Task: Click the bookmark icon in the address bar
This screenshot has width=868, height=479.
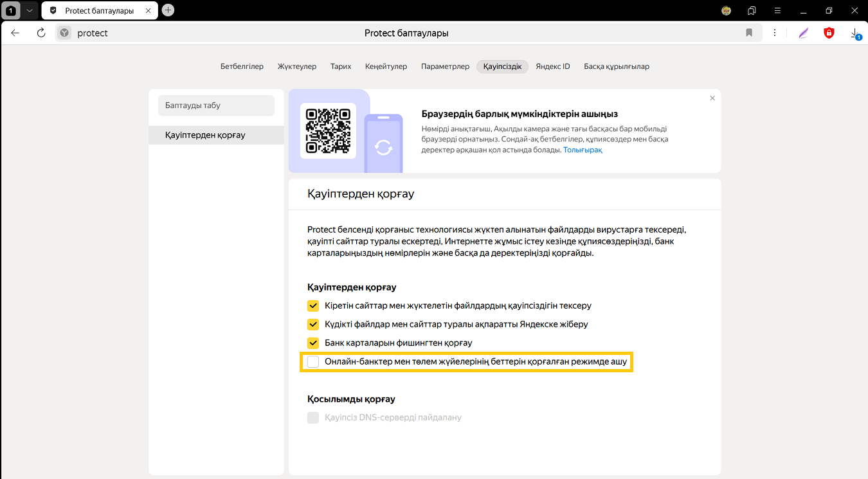Action: click(x=749, y=33)
